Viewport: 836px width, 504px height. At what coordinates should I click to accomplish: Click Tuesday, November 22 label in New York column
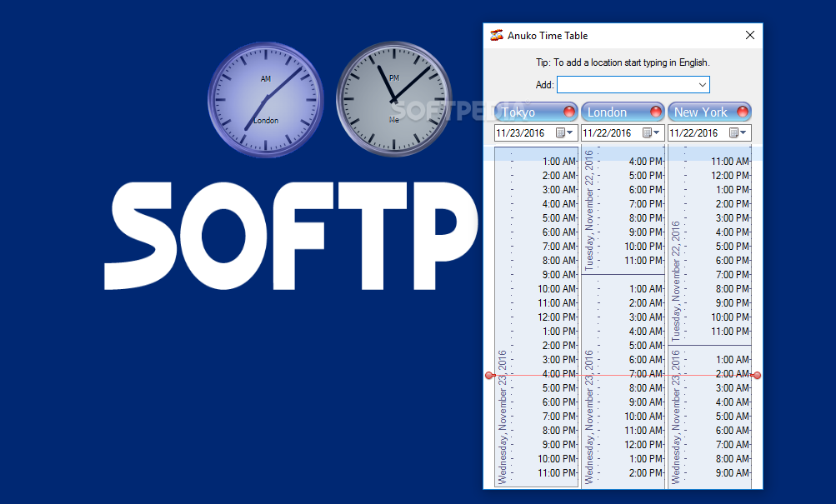click(675, 282)
